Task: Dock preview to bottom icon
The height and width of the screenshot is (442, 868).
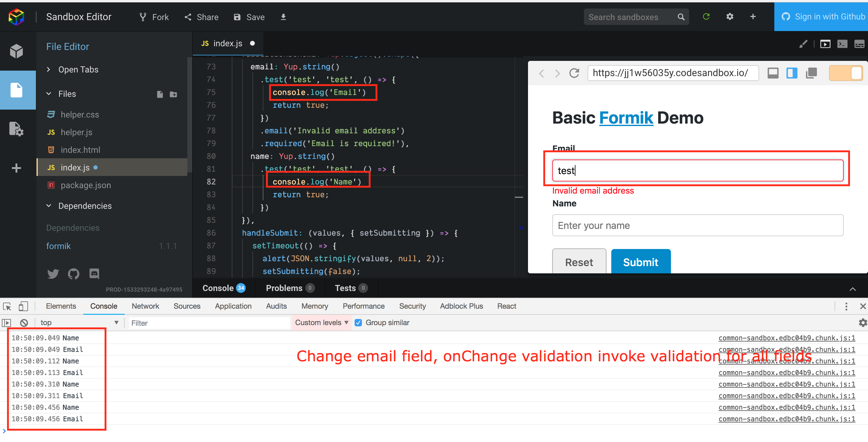Action: 773,73
